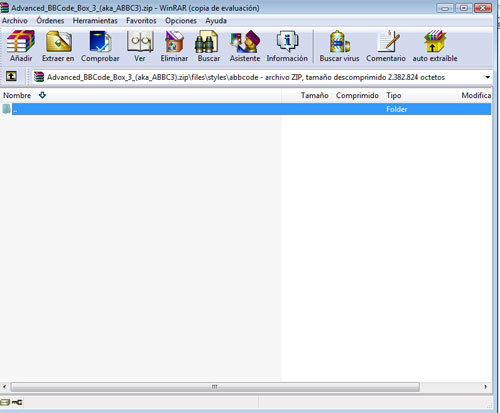Open the Comentario toolbar icon
The height and width of the screenshot is (413, 500).
tap(388, 41)
